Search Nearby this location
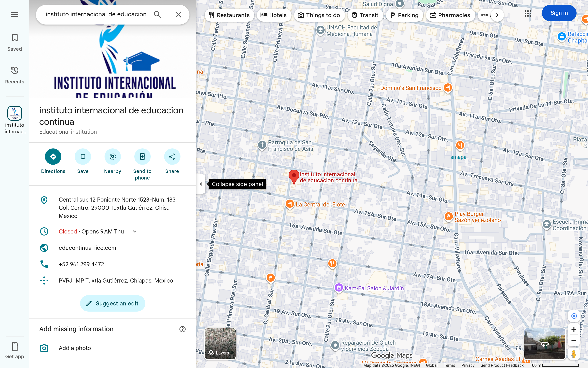The image size is (588, 368). [x=112, y=161]
